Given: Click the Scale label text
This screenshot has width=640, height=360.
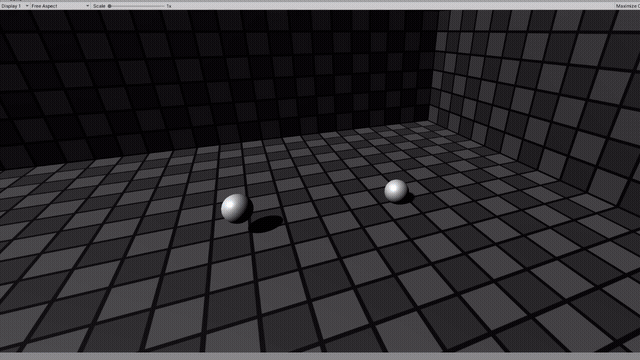Looking at the screenshot, I should pyautogui.click(x=99, y=6).
